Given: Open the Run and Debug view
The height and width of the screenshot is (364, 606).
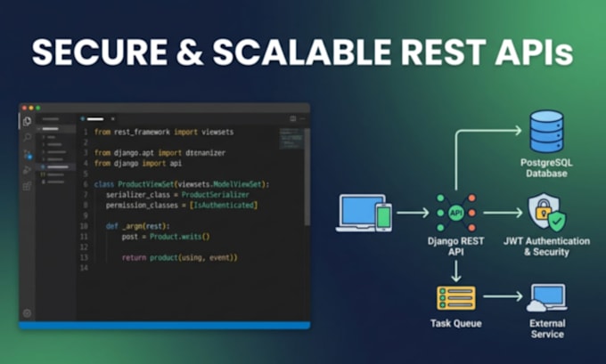Looking at the screenshot, I should [27, 170].
